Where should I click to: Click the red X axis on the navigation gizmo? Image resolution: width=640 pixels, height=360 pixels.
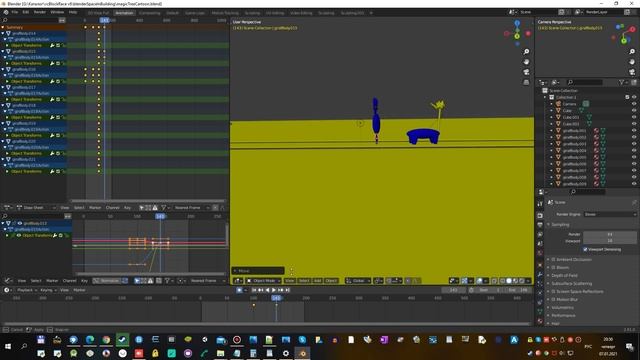pyautogui.click(x=528, y=33)
